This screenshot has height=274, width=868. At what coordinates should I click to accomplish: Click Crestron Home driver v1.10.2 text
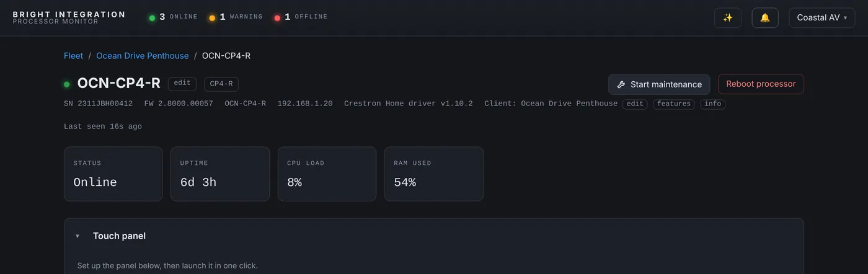(409, 104)
